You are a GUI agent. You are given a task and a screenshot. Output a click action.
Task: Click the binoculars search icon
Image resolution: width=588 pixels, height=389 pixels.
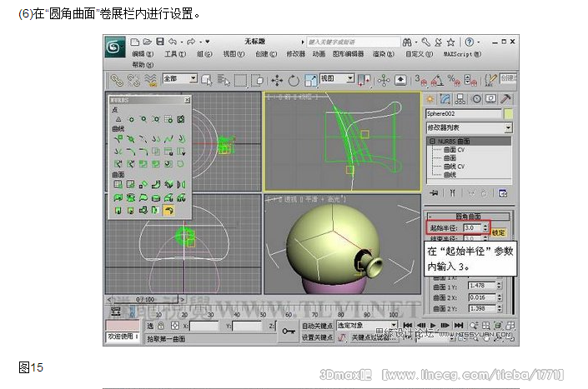(x=407, y=42)
